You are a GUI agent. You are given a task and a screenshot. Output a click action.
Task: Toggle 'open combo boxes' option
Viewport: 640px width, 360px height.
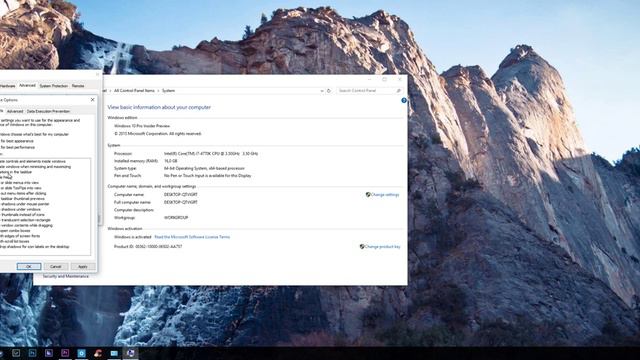[15, 231]
